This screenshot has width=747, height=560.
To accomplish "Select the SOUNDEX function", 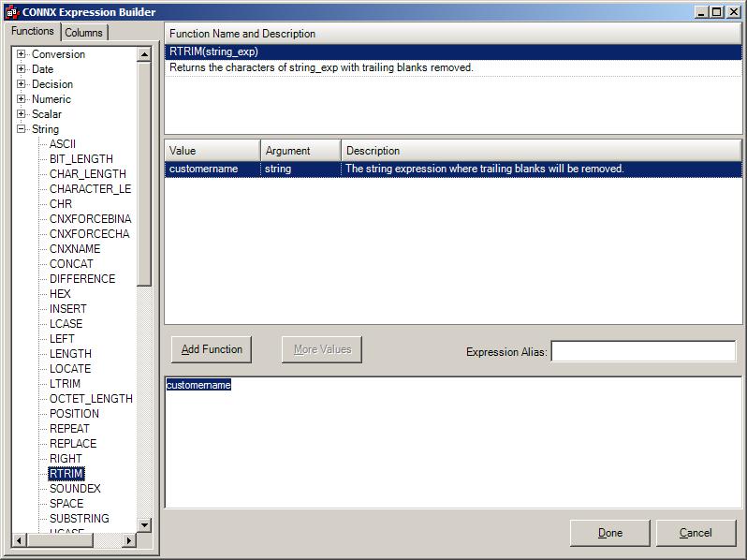I will pos(75,489).
